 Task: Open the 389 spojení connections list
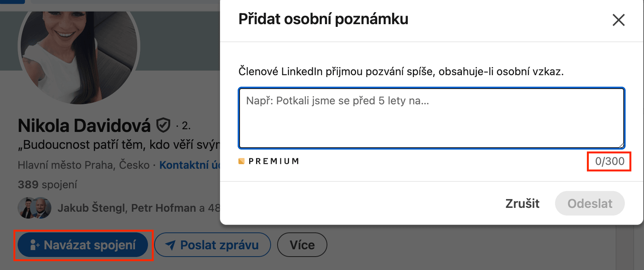click(48, 184)
